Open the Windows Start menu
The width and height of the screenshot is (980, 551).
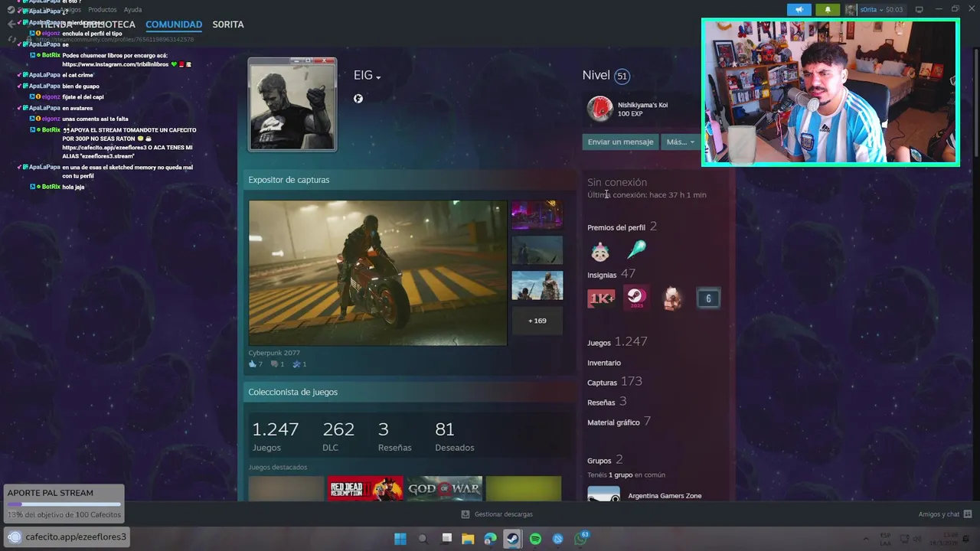point(400,539)
